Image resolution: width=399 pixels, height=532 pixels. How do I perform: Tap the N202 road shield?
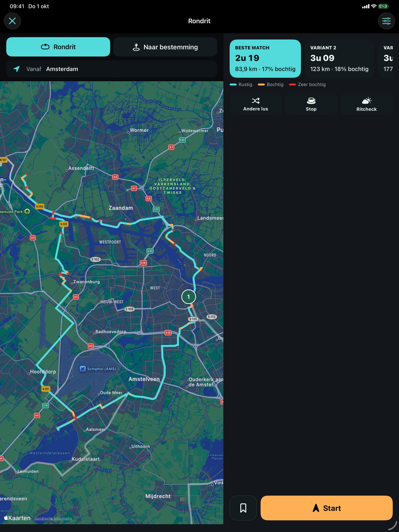pyautogui.click(x=64, y=224)
